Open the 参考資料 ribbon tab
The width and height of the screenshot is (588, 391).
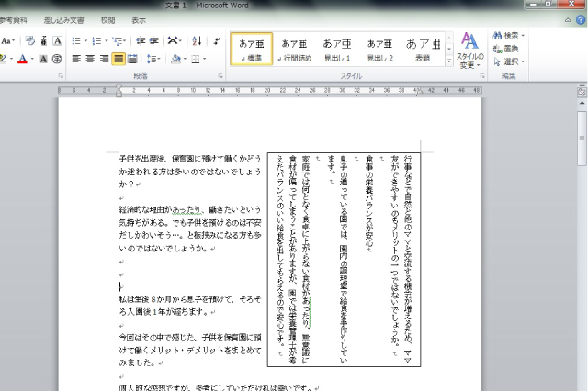(x=13, y=20)
